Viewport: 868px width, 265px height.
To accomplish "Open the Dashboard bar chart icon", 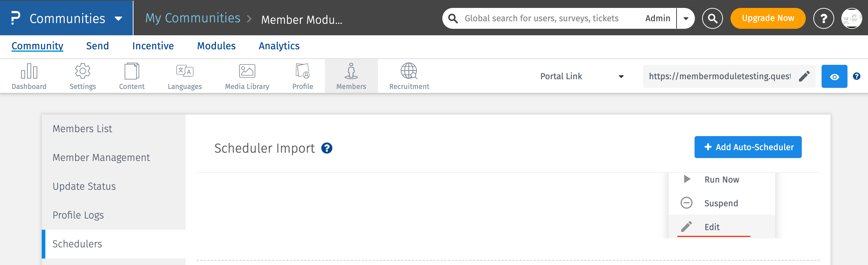I will click(x=29, y=71).
